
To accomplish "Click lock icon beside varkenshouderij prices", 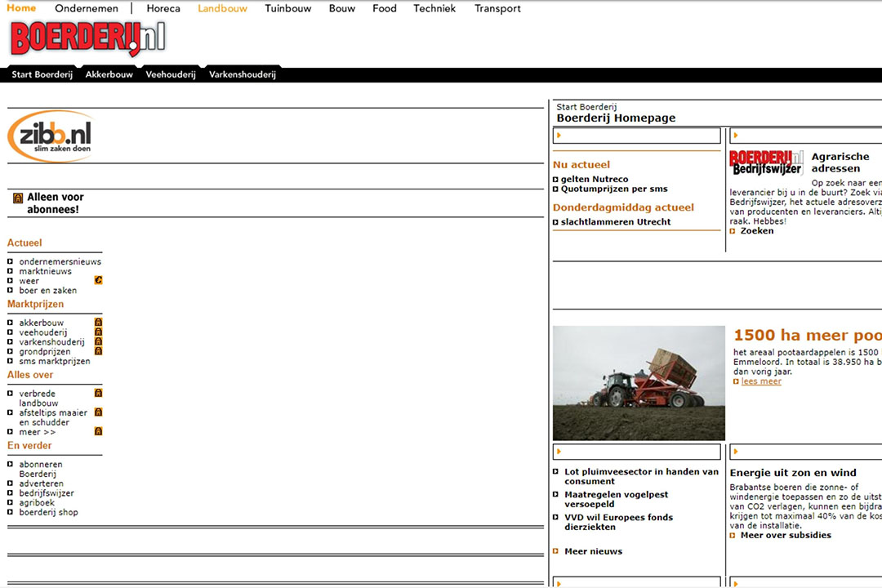I will (x=99, y=341).
